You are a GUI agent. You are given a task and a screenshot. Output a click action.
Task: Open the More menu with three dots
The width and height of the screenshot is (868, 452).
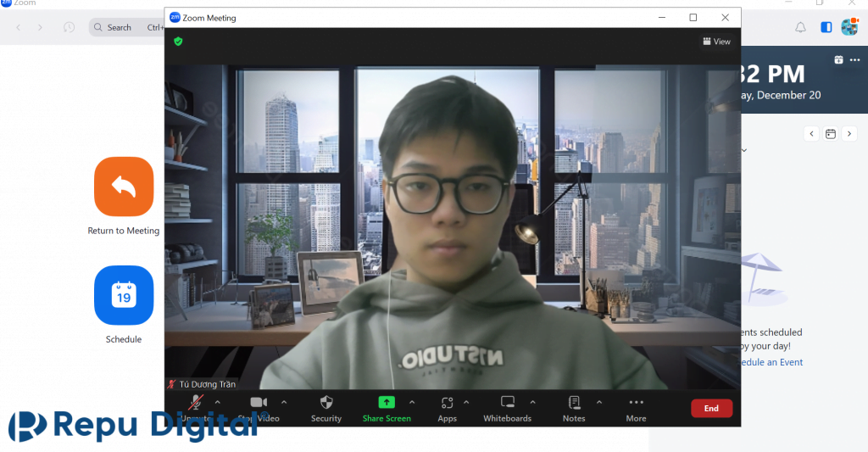coord(636,403)
